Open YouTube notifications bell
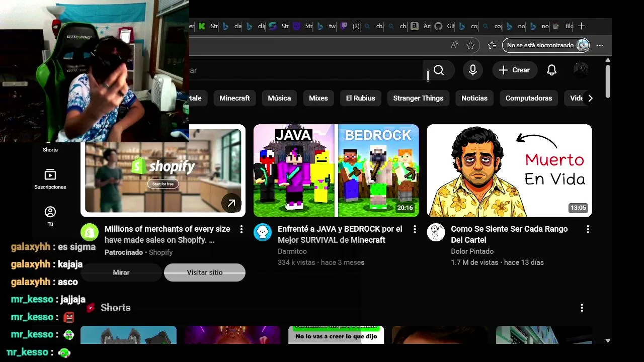The height and width of the screenshot is (362, 644). (552, 70)
